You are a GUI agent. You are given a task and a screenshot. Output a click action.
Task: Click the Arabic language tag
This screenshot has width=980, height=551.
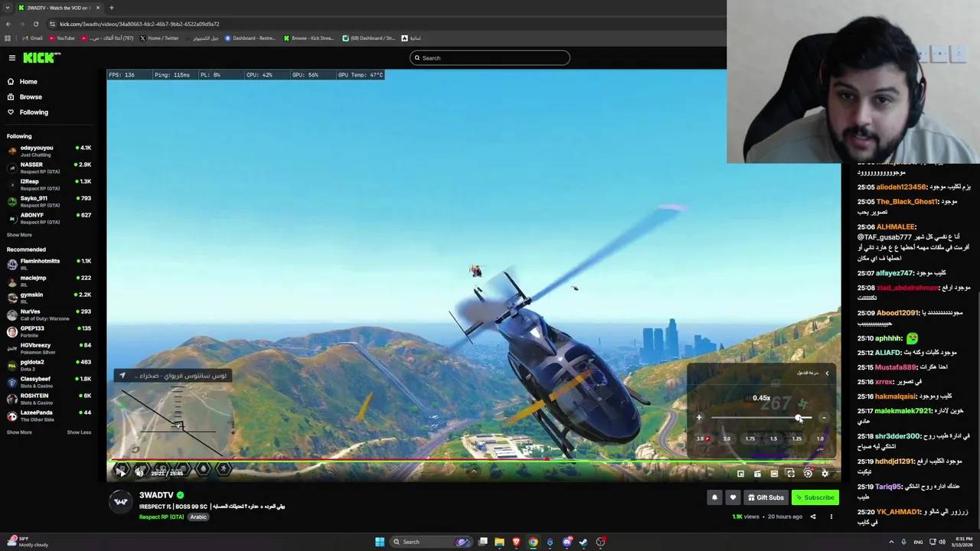click(198, 517)
